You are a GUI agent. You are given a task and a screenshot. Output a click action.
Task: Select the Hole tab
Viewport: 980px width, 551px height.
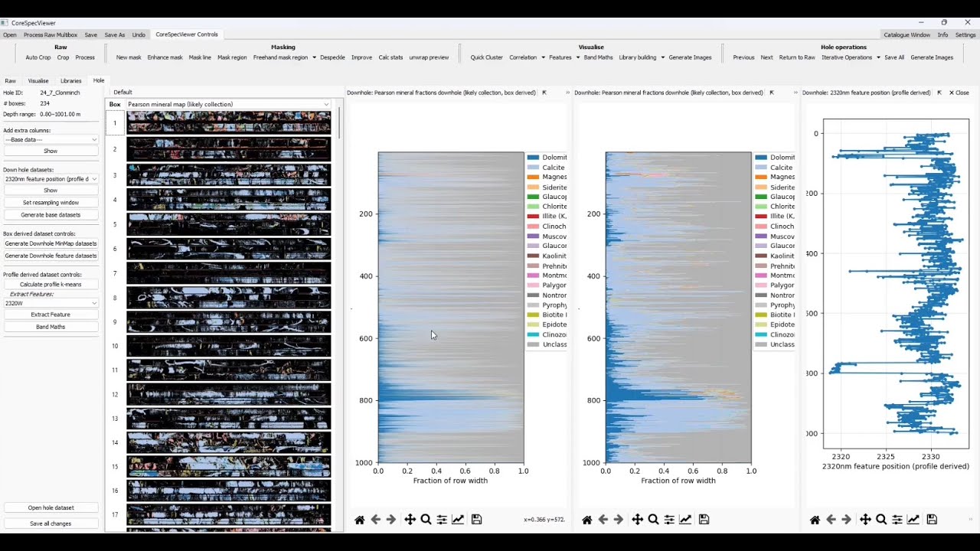[99, 80]
